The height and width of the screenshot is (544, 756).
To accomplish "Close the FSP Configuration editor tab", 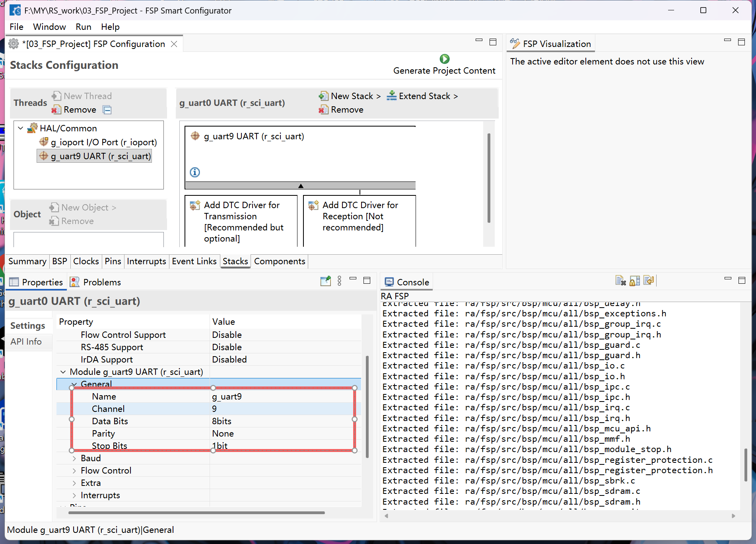I will 174,44.
